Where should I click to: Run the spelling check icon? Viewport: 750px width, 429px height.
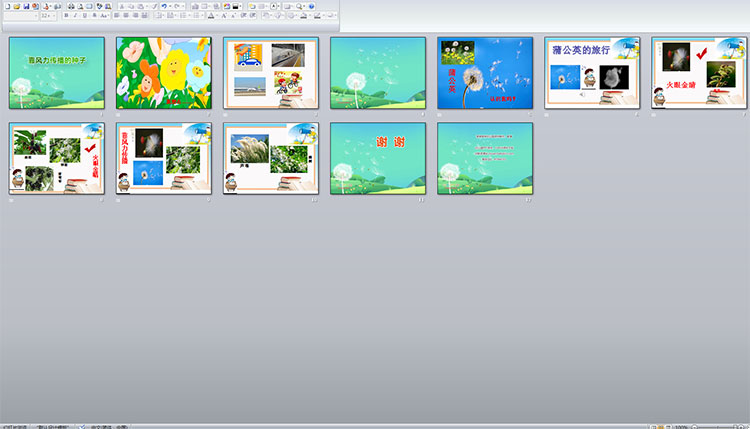(99, 6)
